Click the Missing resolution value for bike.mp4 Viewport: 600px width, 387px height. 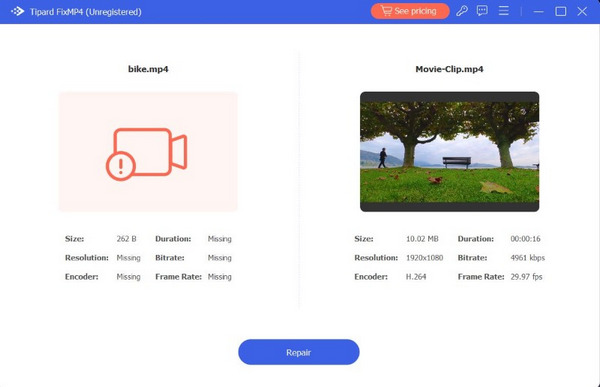129,258
